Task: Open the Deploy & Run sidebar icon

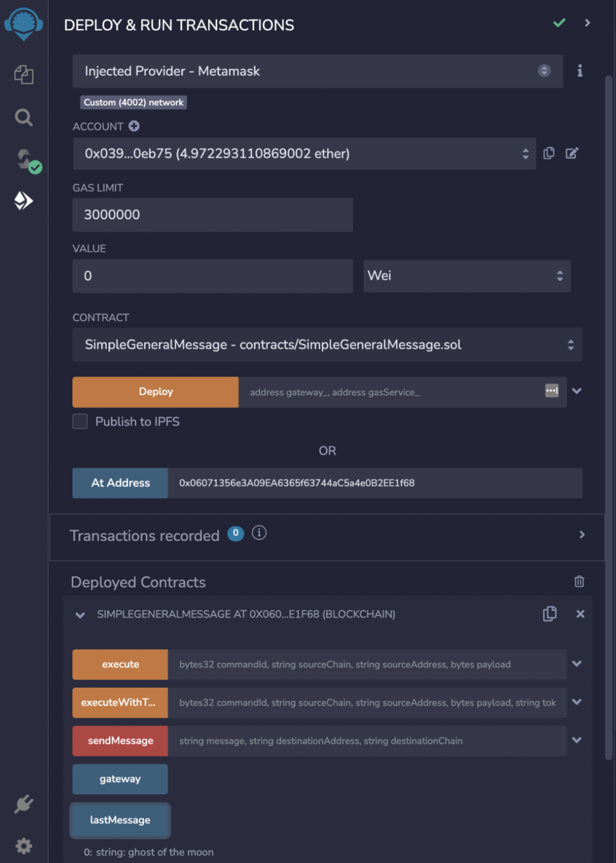Action: tap(23, 200)
